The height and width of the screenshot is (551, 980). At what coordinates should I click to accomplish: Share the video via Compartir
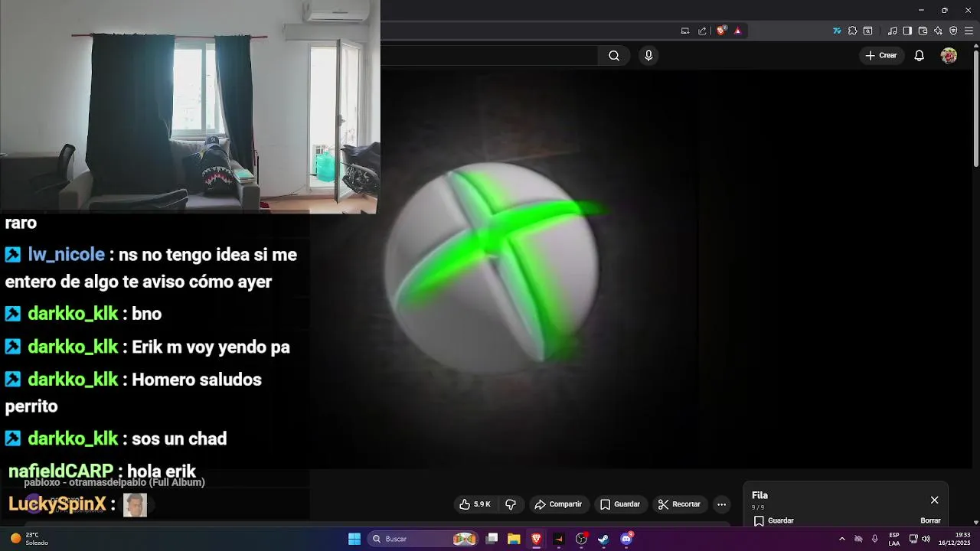tap(559, 504)
